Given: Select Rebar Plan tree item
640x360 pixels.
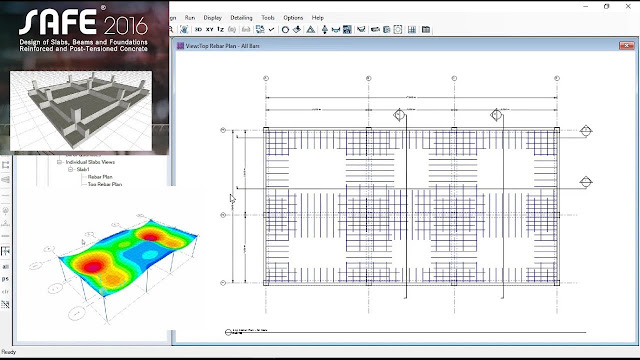Looking at the screenshot, I should coord(100,177).
